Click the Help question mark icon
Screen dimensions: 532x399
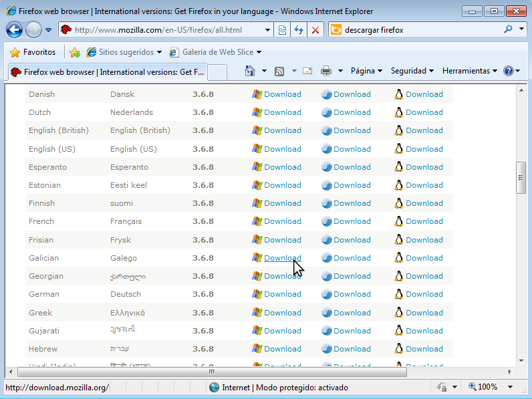pyautogui.click(x=508, y=71)
